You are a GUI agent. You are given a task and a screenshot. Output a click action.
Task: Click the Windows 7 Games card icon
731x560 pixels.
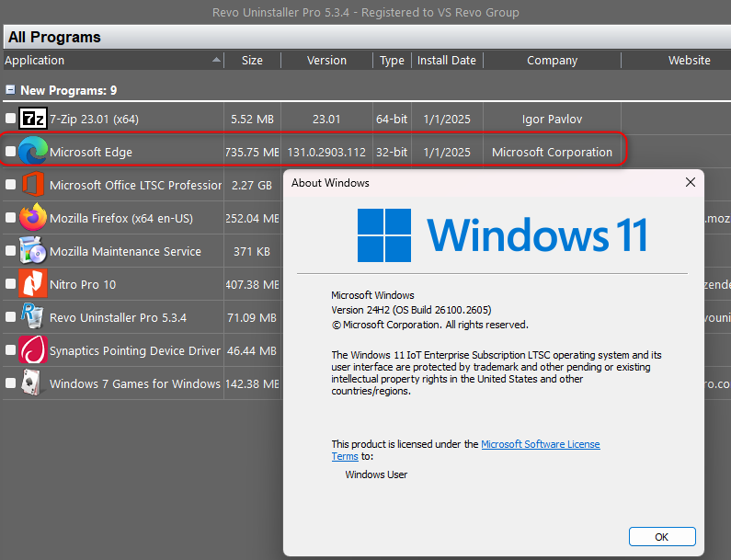(32, 383)
